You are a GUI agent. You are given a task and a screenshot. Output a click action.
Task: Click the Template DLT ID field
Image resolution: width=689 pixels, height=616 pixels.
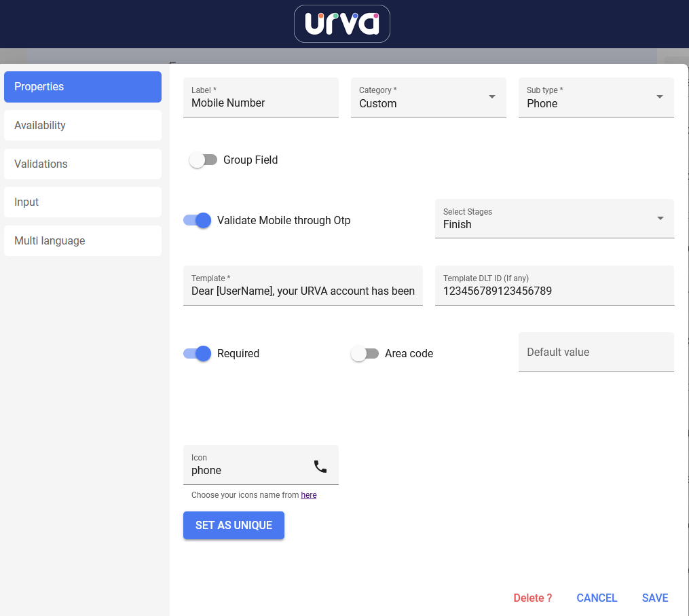[554, 291]
